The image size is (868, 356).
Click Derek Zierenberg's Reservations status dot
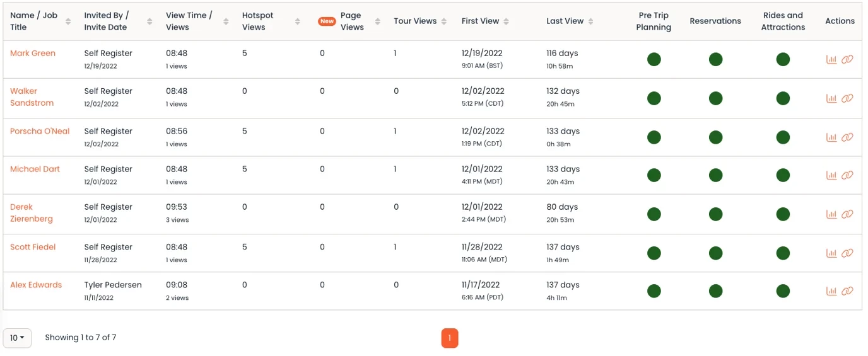click(715, 214)
